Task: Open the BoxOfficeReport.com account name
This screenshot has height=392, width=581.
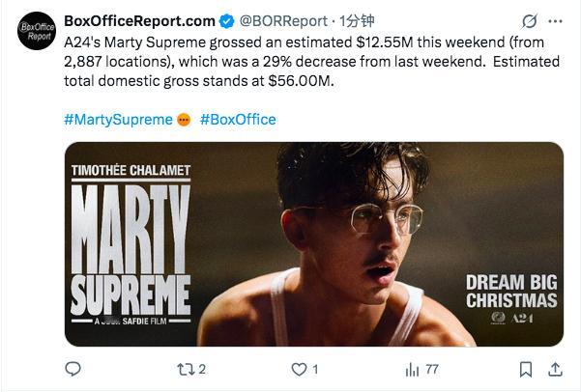Action: click(139, 20)
